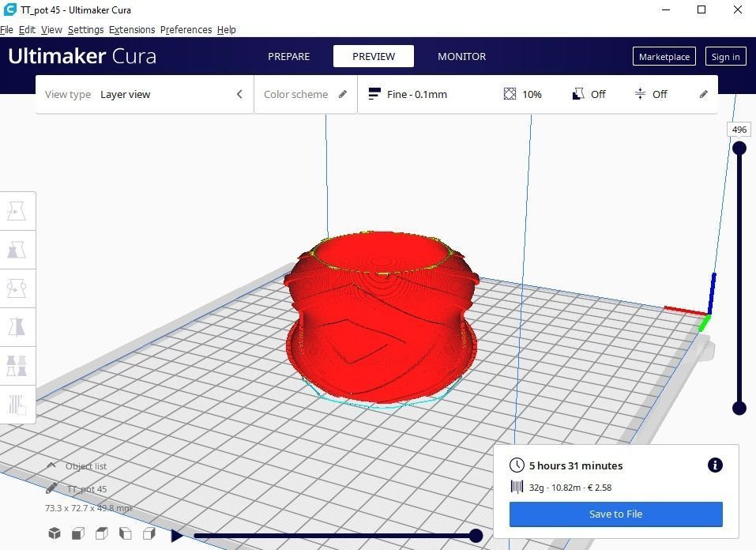Click the Sign in button
This screenshot has height=550, width=756.
pyautogui.click(x=725, y=56)
